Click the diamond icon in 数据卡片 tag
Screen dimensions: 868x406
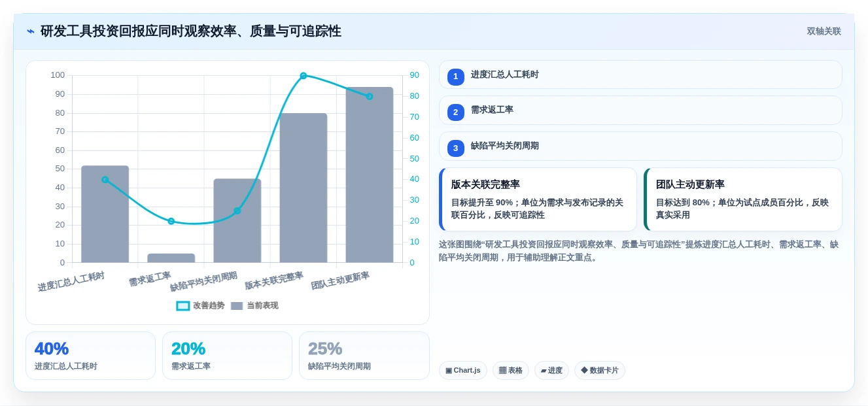click(584, 370)
